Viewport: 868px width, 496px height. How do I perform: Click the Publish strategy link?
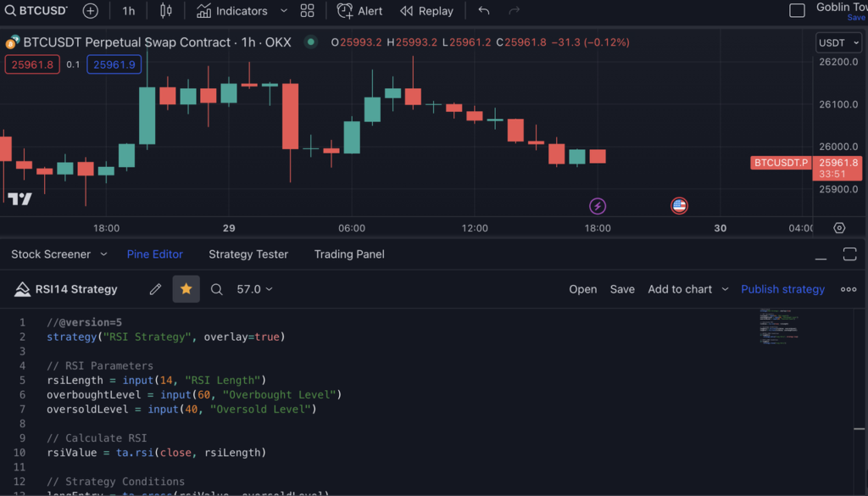(x=782, y=289)
